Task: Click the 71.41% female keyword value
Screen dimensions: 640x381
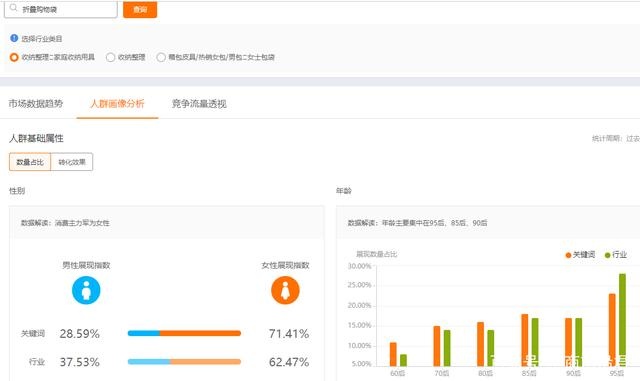Action: coord(289,334)
